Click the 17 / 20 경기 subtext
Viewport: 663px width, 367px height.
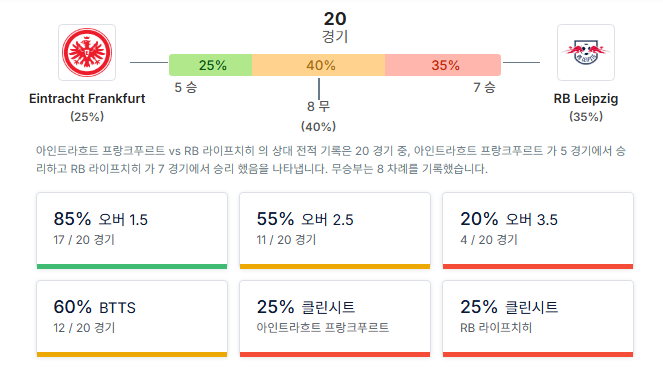[x=84, y=240]
